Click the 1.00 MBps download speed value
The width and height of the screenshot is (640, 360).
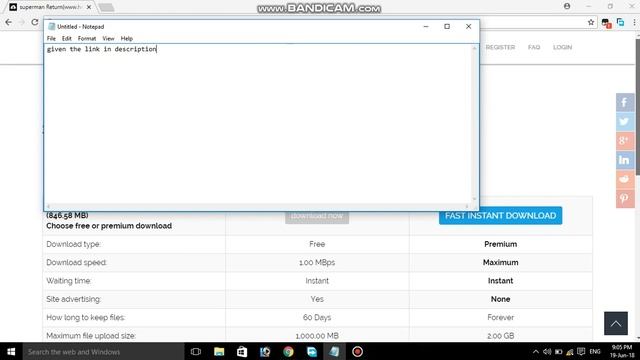pos(317,262)
